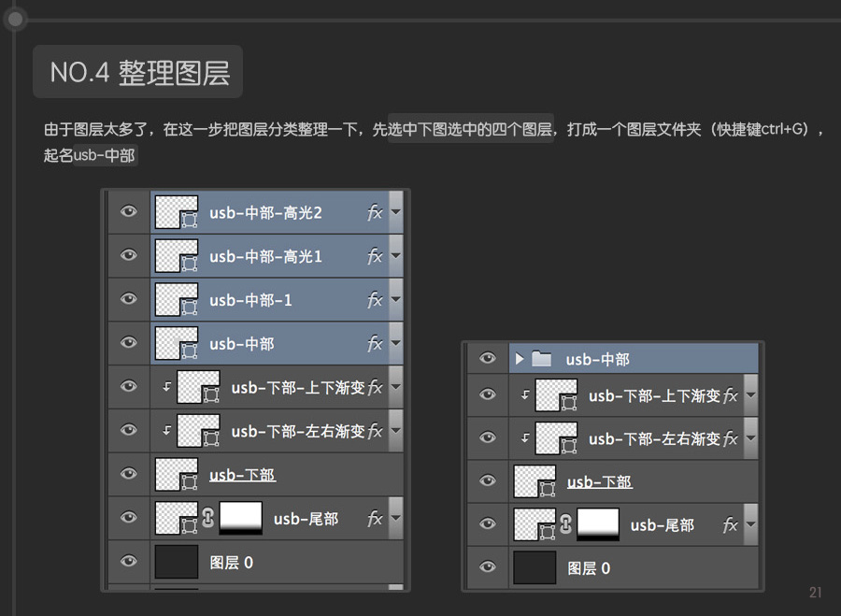Click fx icon on usb-下部-左右渐变, right panel
Viewport: 841px width, 616px height.
click(731, 439)
